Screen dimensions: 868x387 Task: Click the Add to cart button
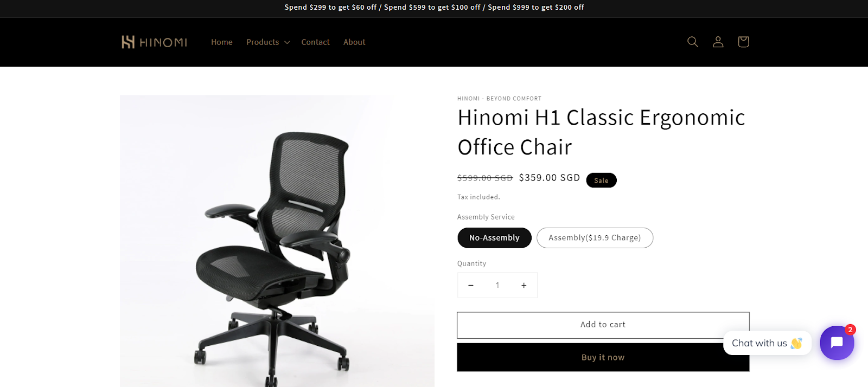[x=603, y=325]
